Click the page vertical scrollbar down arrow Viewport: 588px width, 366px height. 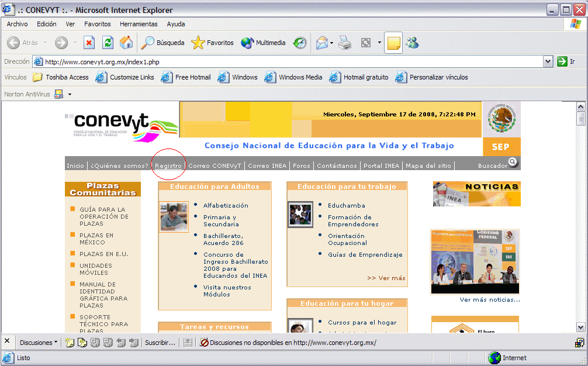click(580, 327)
